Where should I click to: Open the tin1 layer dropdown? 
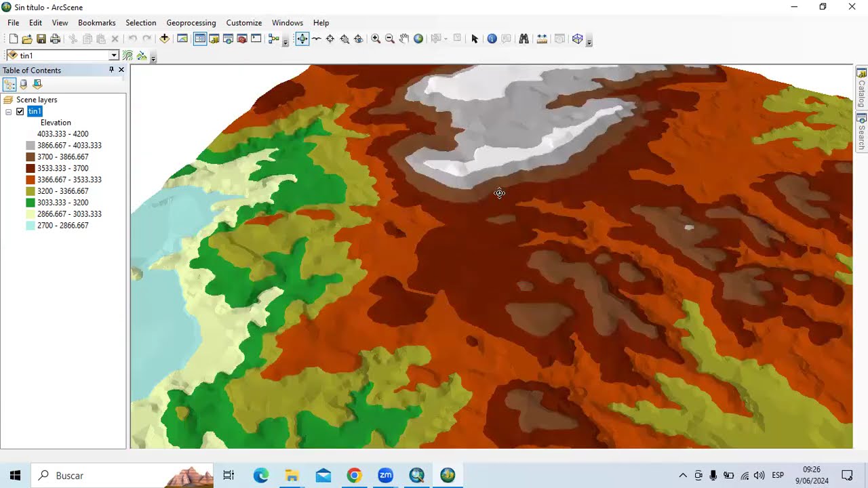tap(114, 56)
